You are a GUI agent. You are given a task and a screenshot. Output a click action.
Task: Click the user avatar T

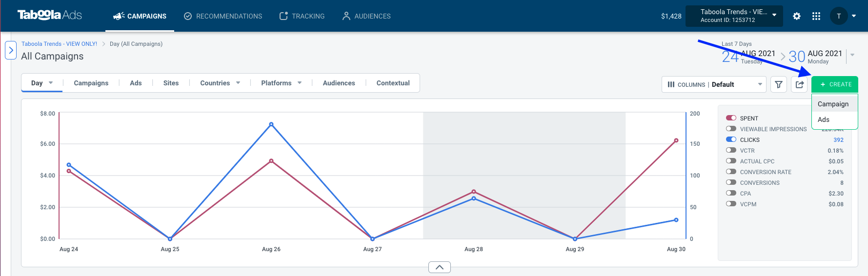coord(839,16)
